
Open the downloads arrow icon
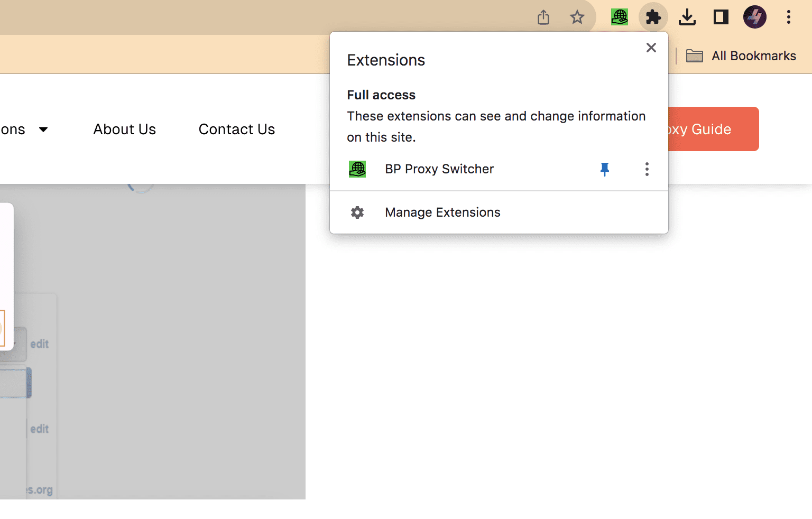pos(687,17)
